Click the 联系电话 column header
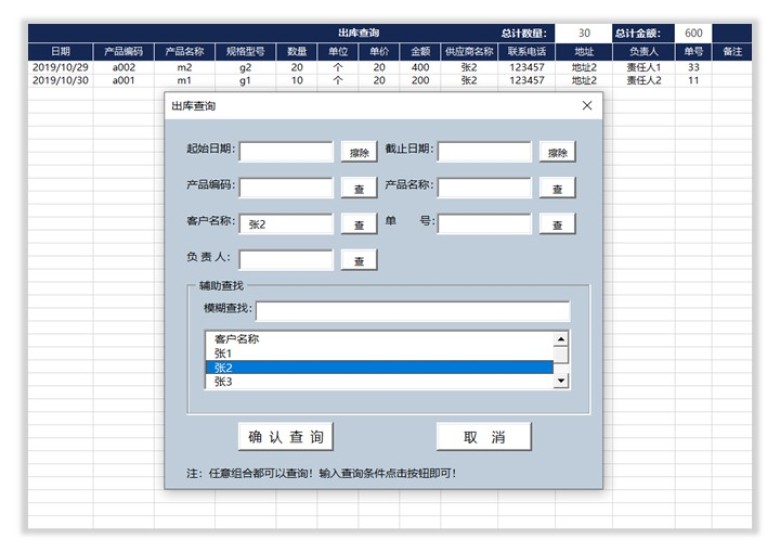Image resolution: width=780 pixels, height=553 pixels. click(526, 51)
